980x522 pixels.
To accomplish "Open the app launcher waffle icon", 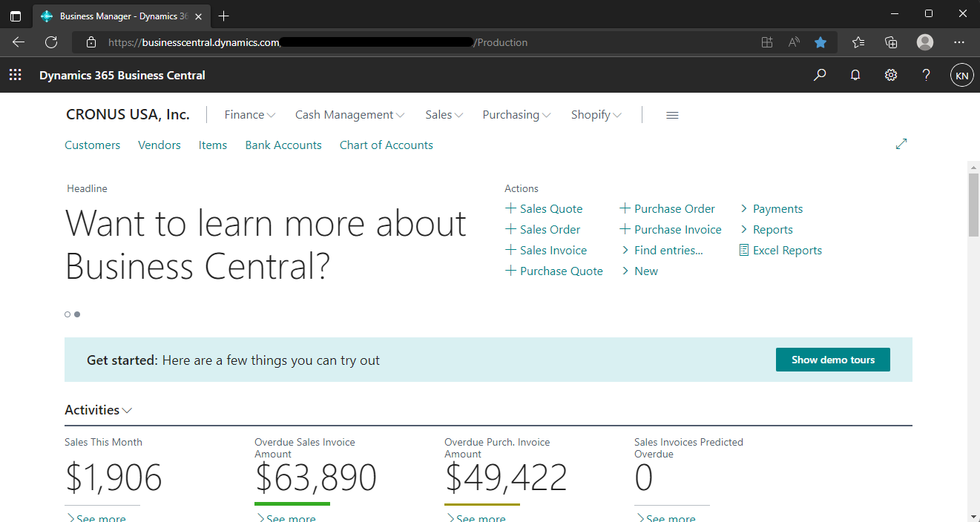I will coord(15,75).
